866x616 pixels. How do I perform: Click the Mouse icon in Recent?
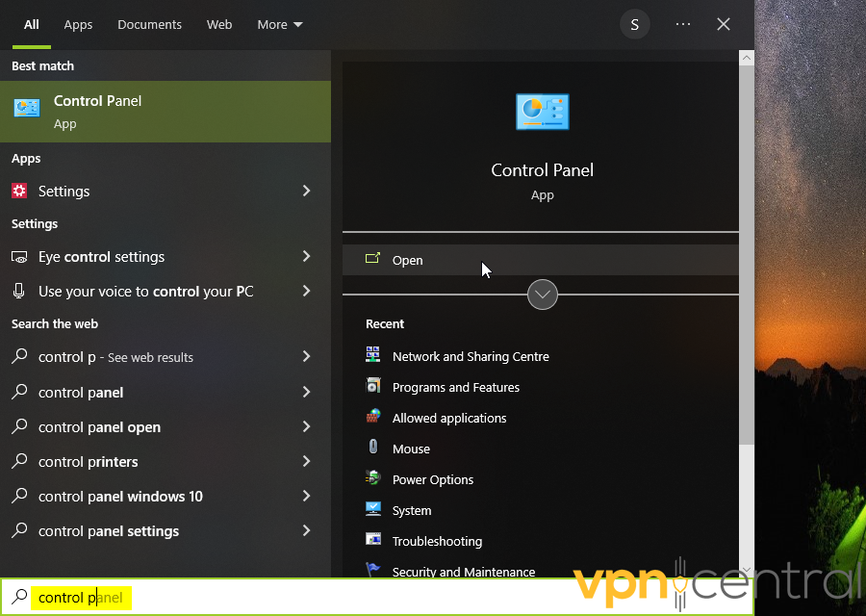tap(372, 447)
